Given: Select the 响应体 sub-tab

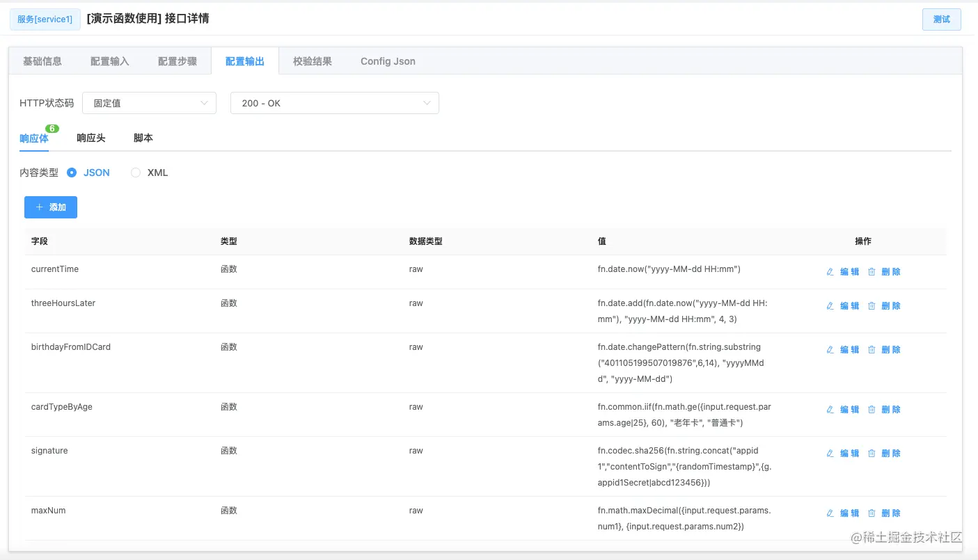Looking at the screenshot, I should click(x=34, y=138).
